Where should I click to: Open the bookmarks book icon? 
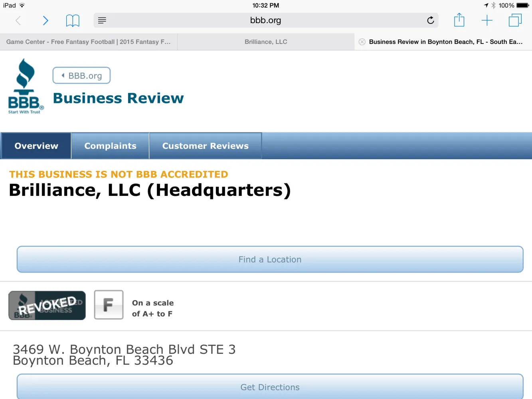73,20
